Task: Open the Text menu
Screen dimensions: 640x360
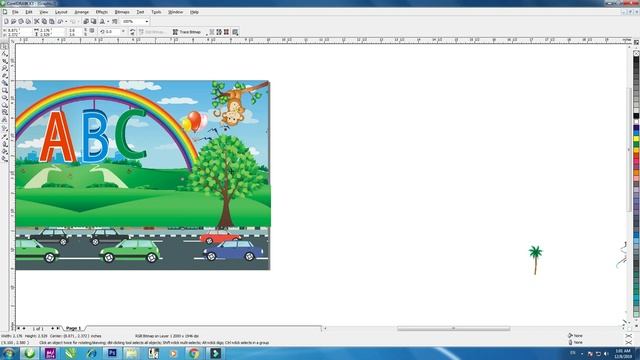Action: pyautogui.click(x=140, y=12)
